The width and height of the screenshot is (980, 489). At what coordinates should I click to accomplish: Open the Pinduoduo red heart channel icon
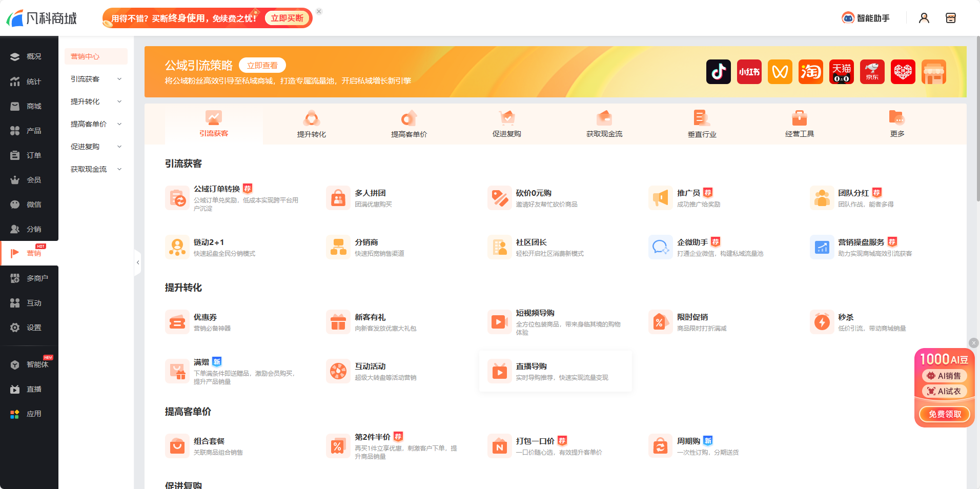pyautogui.click(x=903, y=72)
